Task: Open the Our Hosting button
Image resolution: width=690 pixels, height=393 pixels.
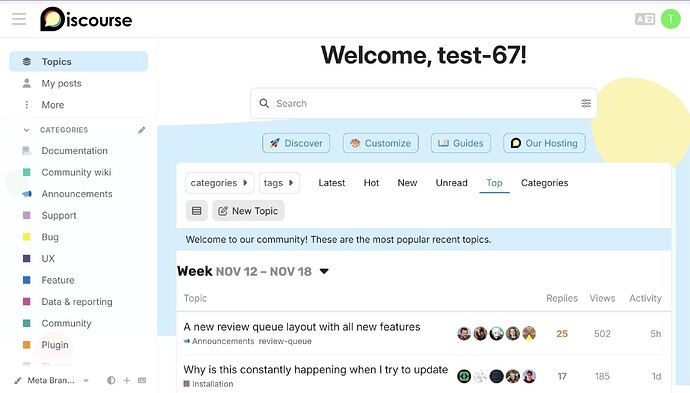Action: (544, 143)
